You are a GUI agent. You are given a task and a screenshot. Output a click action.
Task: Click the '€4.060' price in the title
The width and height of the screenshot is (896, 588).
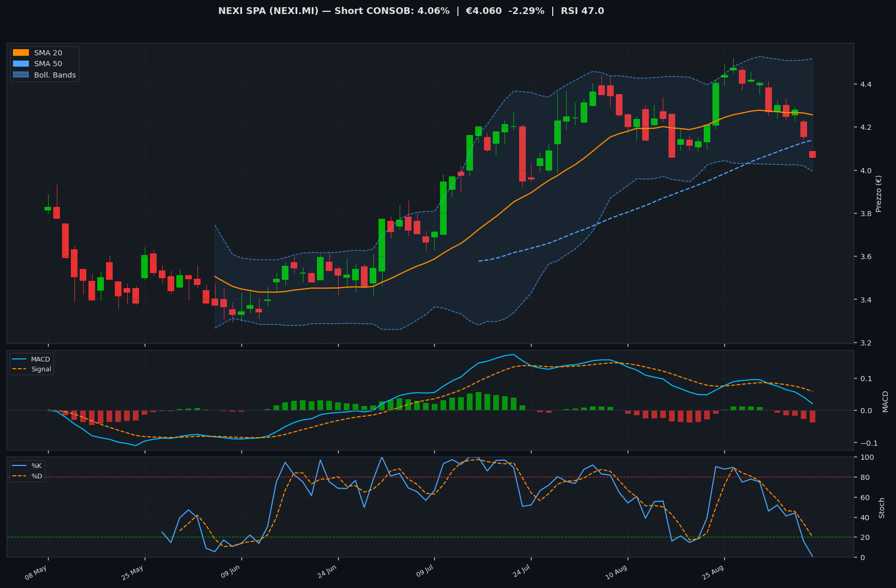click(x=483, y=11)
